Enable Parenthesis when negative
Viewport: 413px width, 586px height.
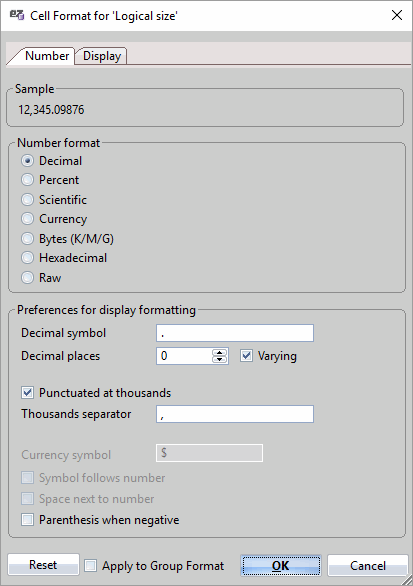pos(27,519)
